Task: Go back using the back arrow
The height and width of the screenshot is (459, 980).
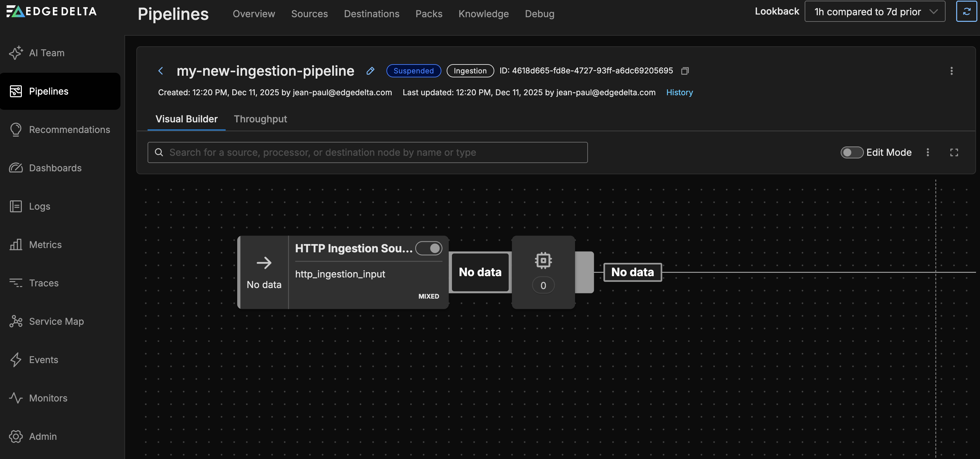Action: point(160,71)
